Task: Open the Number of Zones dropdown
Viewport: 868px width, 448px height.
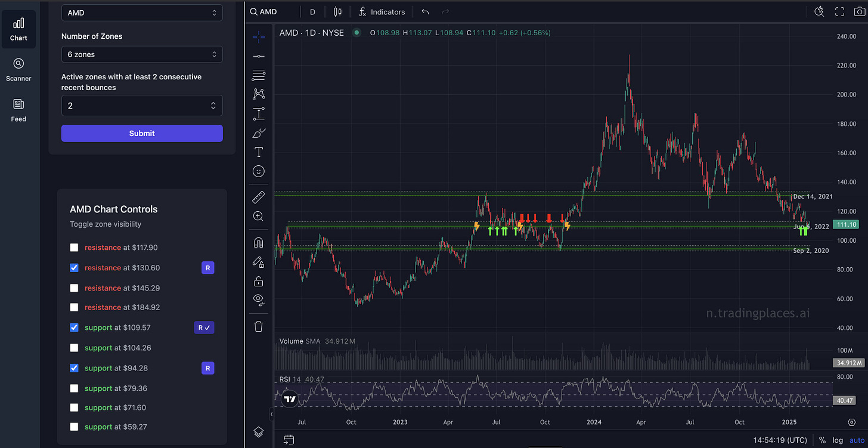Action: [142, 54]
